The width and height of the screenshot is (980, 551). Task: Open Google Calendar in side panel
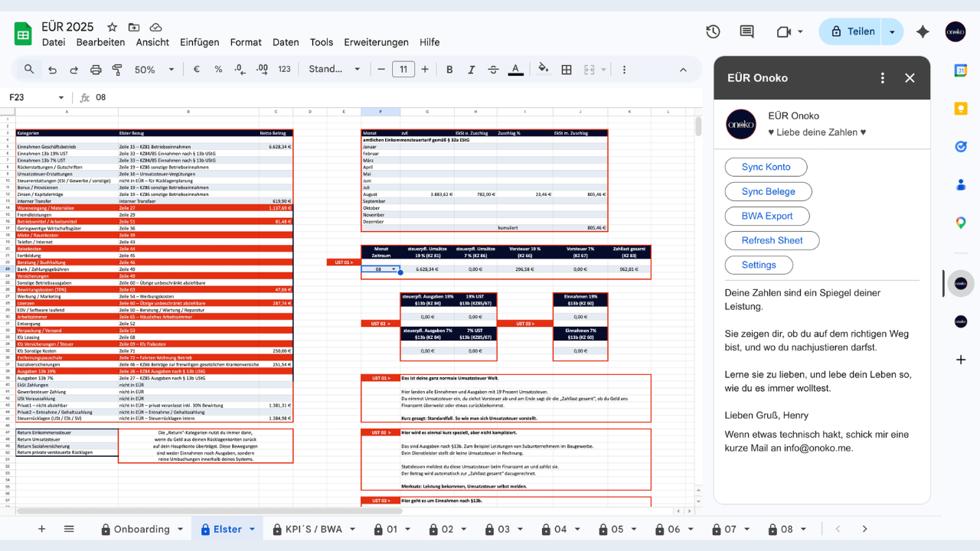click(960, 70)
